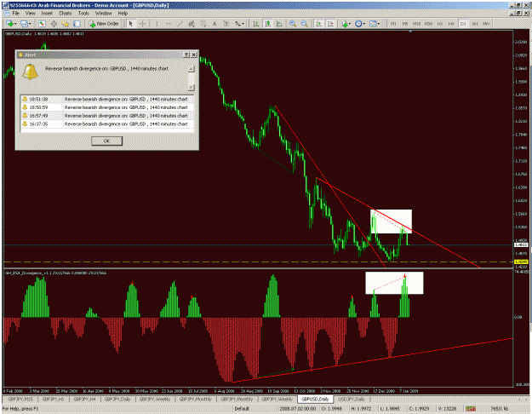Screen dimensions: 532x414
Task: Switch to the USDJPY,Daily chart tab
Action: click(352, 400)
